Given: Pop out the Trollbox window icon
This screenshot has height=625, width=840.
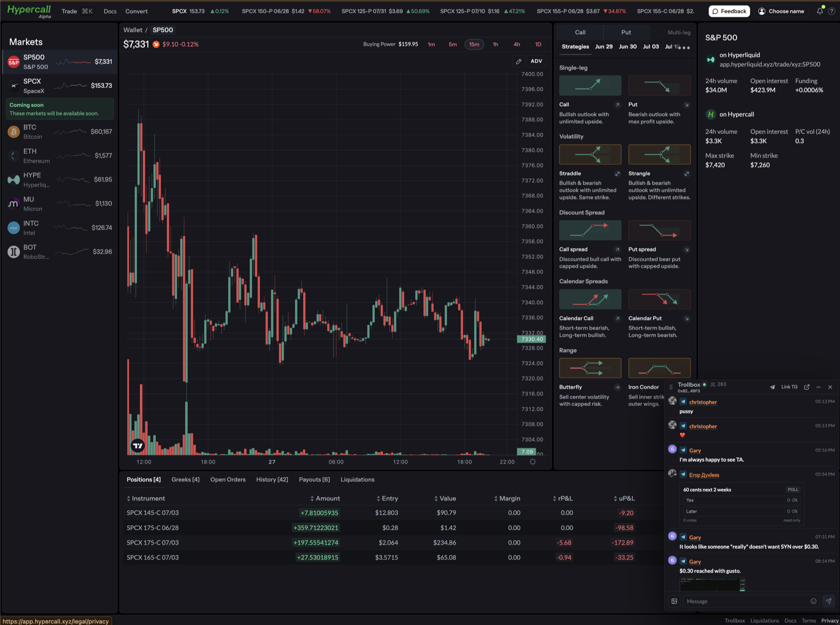Looking at the screenshot, I should [x=806, y=387].
